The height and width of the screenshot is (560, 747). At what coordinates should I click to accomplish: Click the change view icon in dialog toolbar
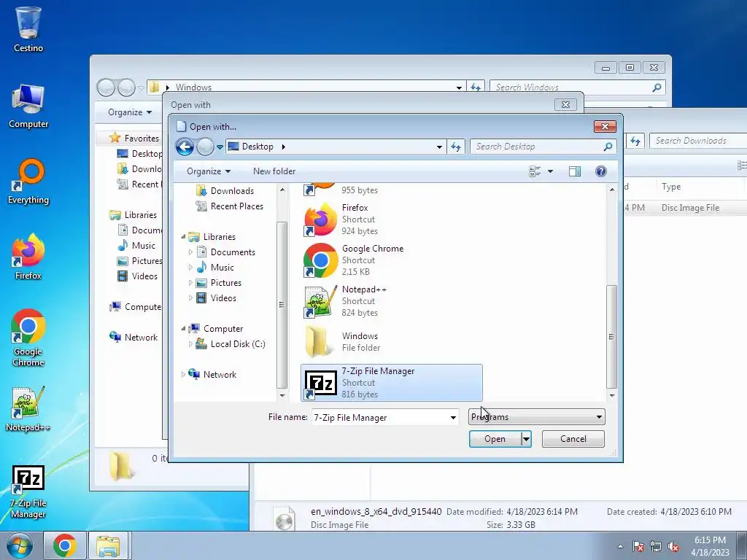[535, 171]
